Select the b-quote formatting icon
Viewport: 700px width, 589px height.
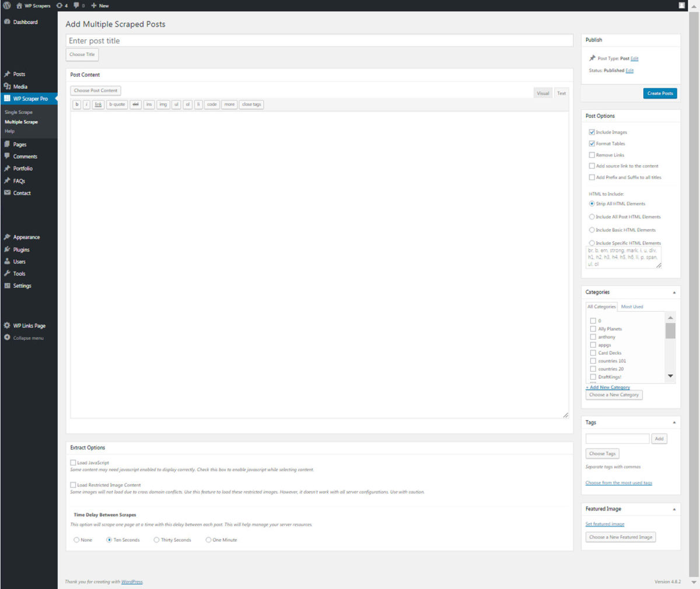[x=117, y=104]
